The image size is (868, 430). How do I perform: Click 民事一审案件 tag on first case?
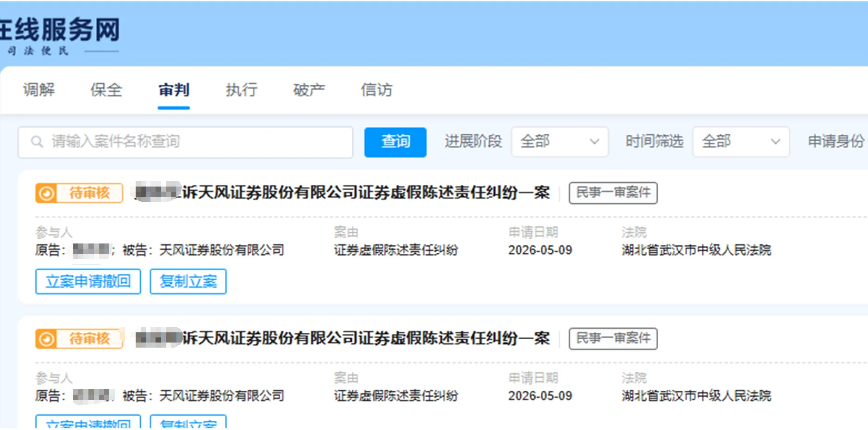pos(613,193)
